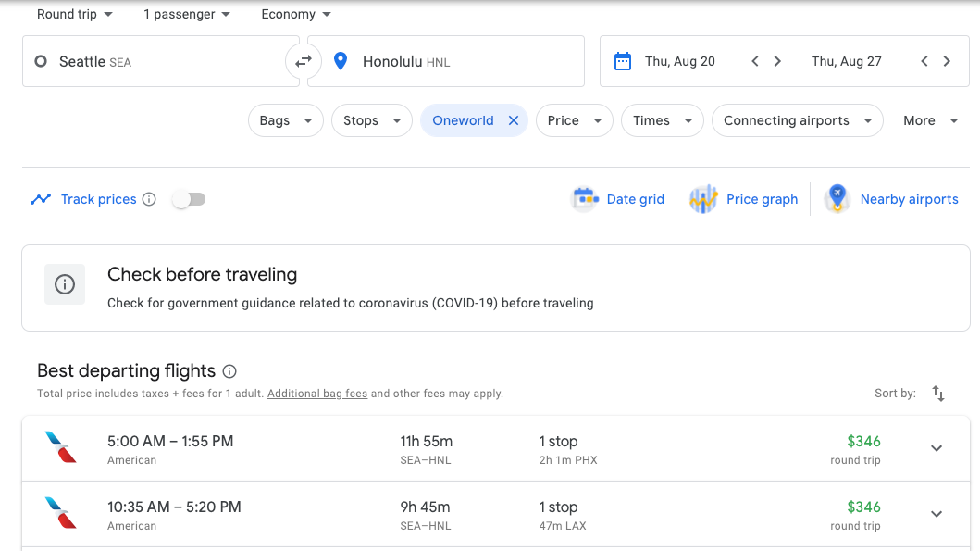Open the Stops filter
Screen dimensions: 980x551
[371, 120]
